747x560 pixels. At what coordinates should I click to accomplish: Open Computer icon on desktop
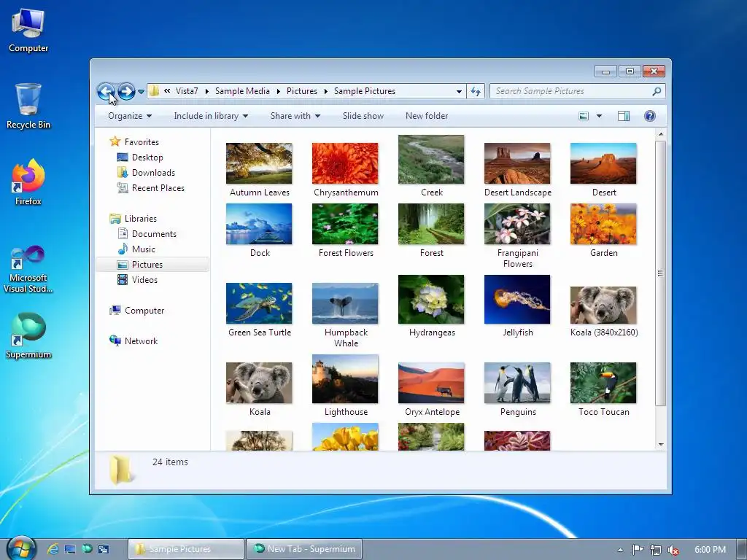click(28, 31)
